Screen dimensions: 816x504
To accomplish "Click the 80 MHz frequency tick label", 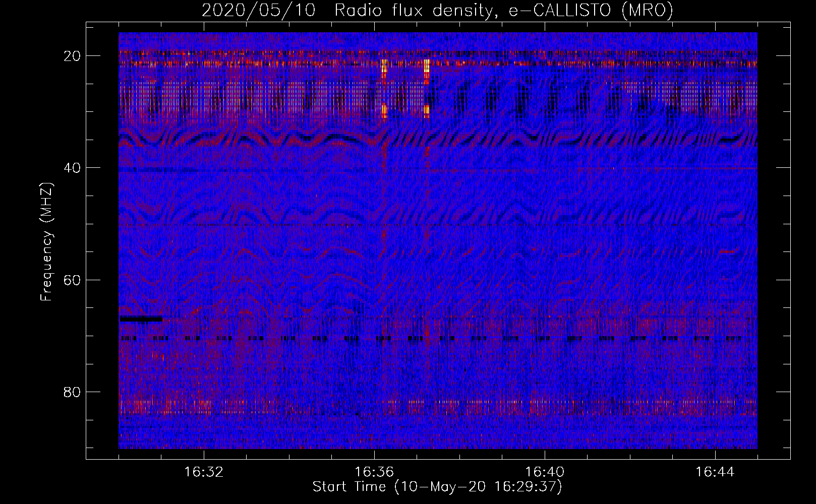I will pos(72,392).
